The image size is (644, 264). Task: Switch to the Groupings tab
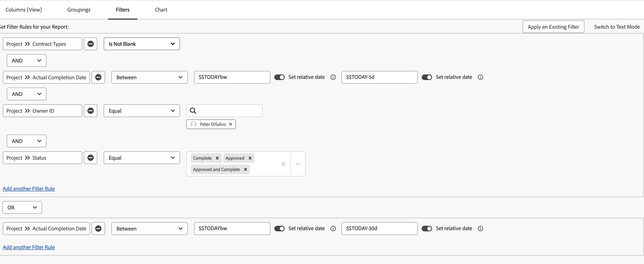pyautogui.click(x=79, y=10)
